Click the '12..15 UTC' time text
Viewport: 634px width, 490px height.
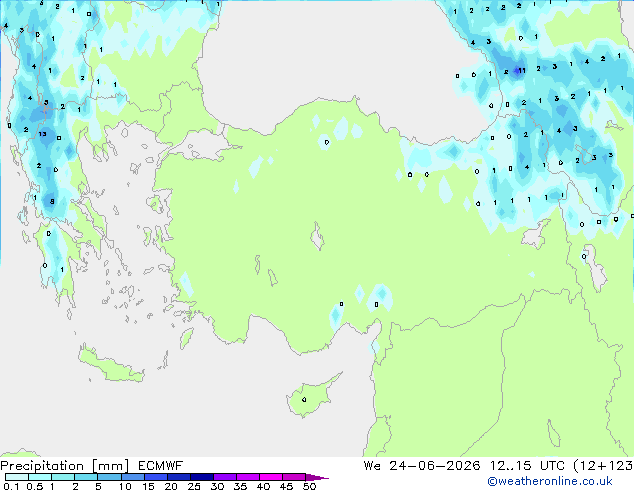click(527, 466)
